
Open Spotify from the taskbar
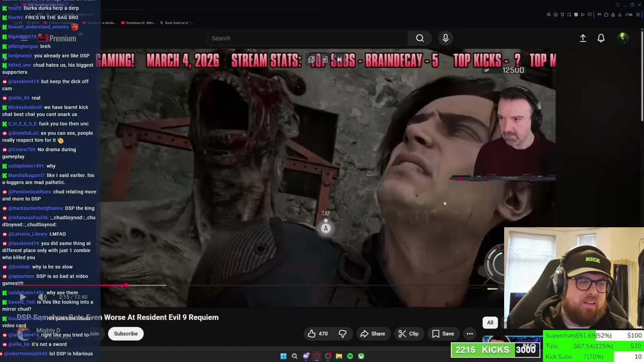pos(350,356)
